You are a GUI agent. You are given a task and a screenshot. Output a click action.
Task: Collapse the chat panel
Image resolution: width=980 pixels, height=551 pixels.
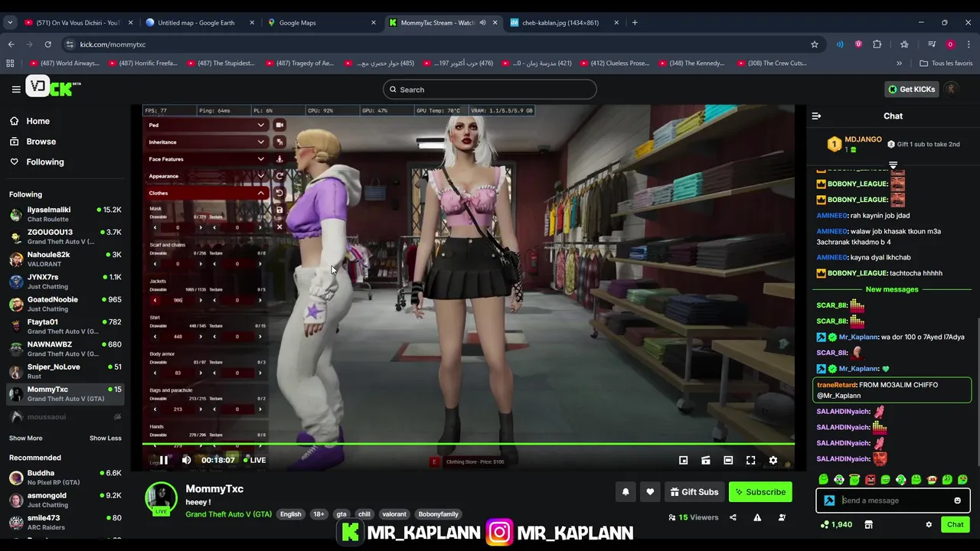pyautogui.click(x=816, y=116)
